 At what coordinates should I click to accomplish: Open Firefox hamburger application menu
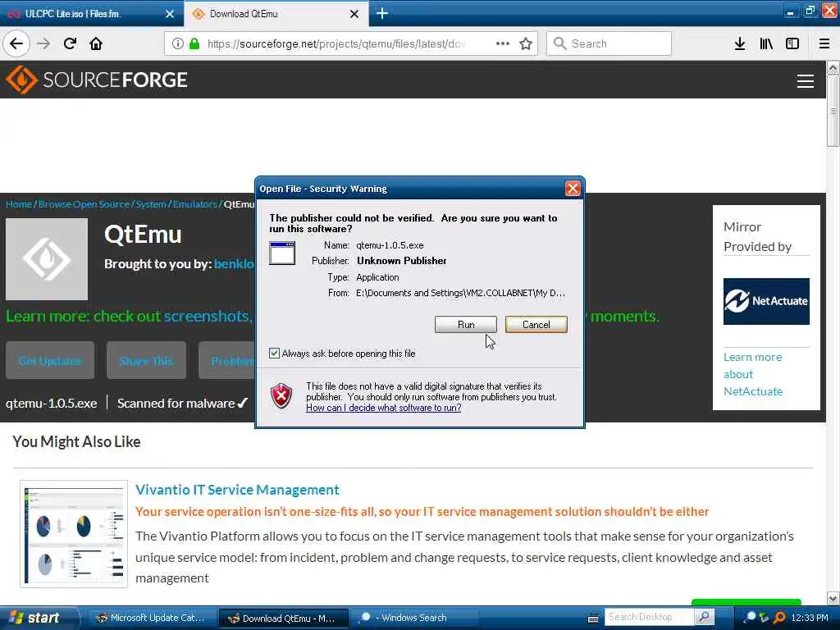point(824,43)
